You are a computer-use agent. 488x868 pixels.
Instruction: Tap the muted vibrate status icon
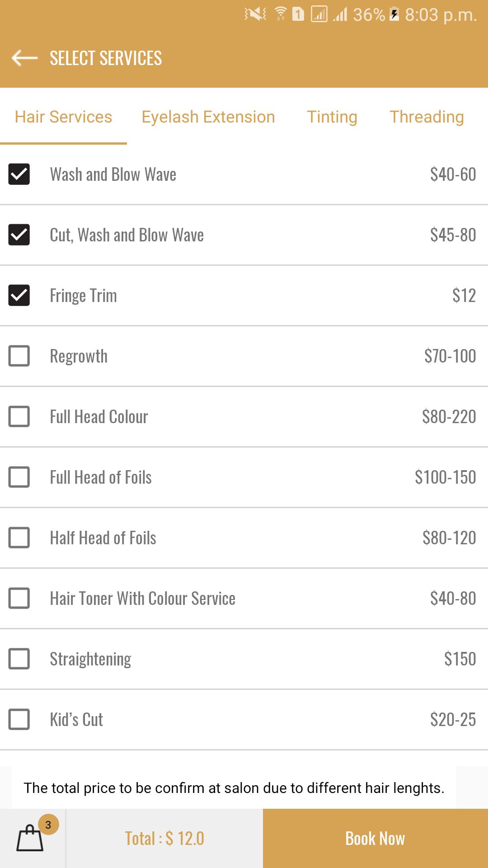click(x=255, y=15)
